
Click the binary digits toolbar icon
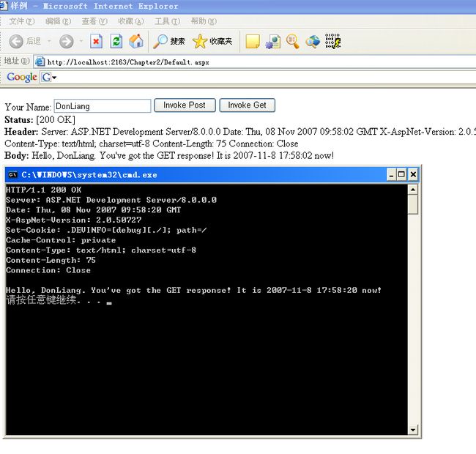point(332,41)
